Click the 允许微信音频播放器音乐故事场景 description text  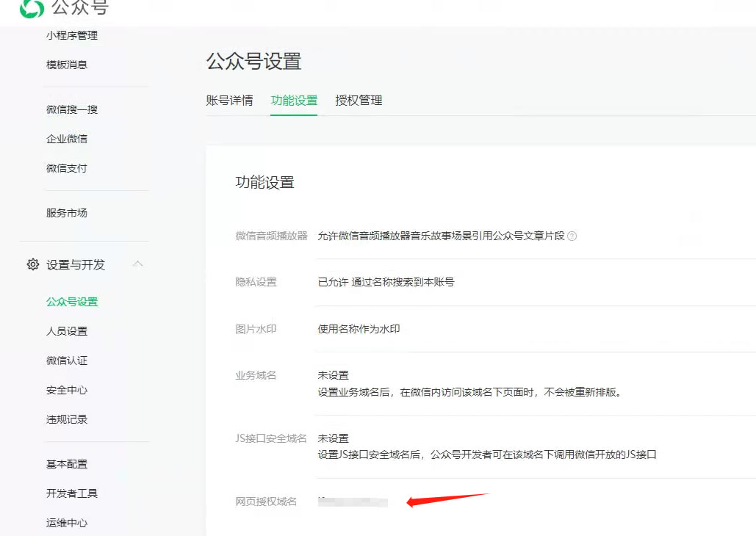[x=441, y=236]
